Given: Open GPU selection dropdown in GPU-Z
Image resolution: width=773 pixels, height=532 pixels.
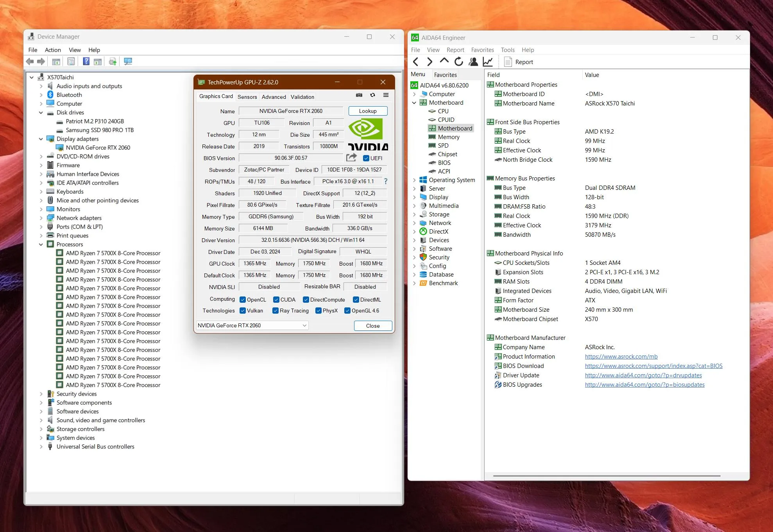Looking at the screenshot, I should pyautogui.click(x=252, y=325).
